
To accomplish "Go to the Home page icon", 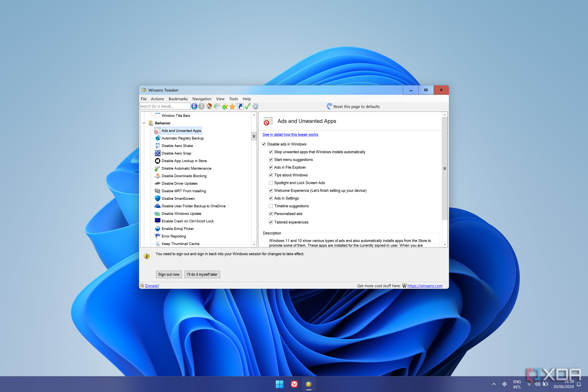I will click(x=209, y=106).
